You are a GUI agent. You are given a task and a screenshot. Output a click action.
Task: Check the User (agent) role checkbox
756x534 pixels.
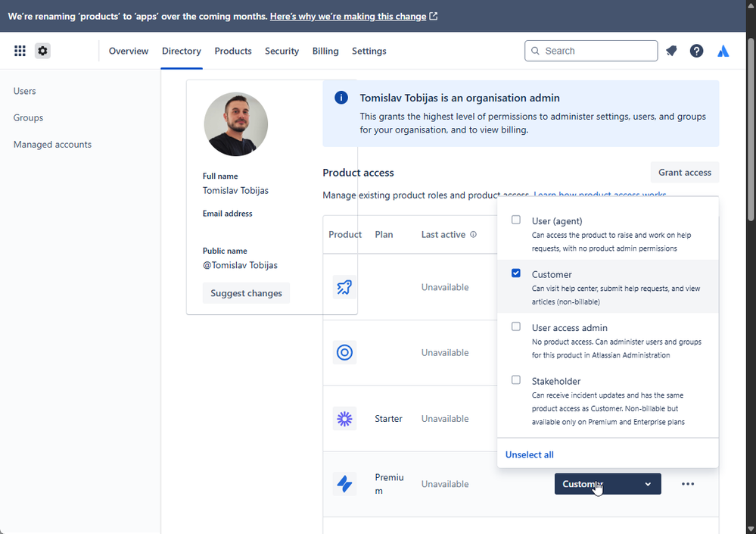coord(516,220)
